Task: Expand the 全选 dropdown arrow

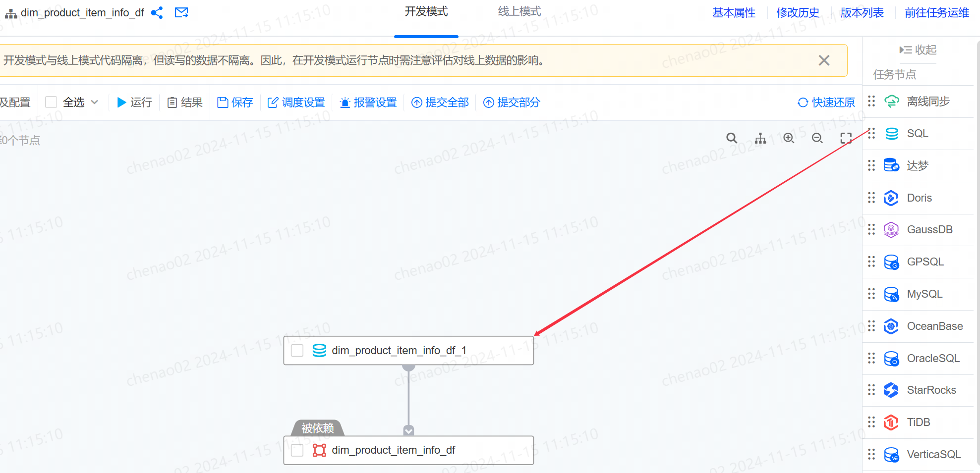Action: (x=95, y=103)
